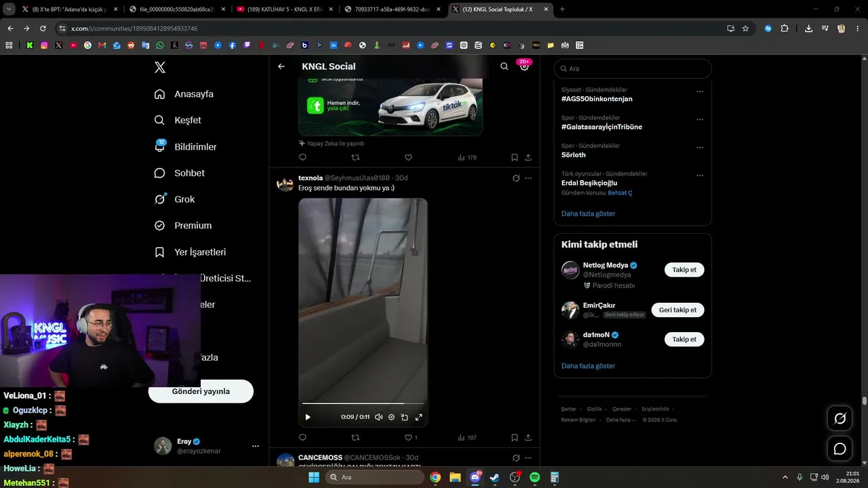Open a new browser tab
868x488 pixels.
point(562,9)
